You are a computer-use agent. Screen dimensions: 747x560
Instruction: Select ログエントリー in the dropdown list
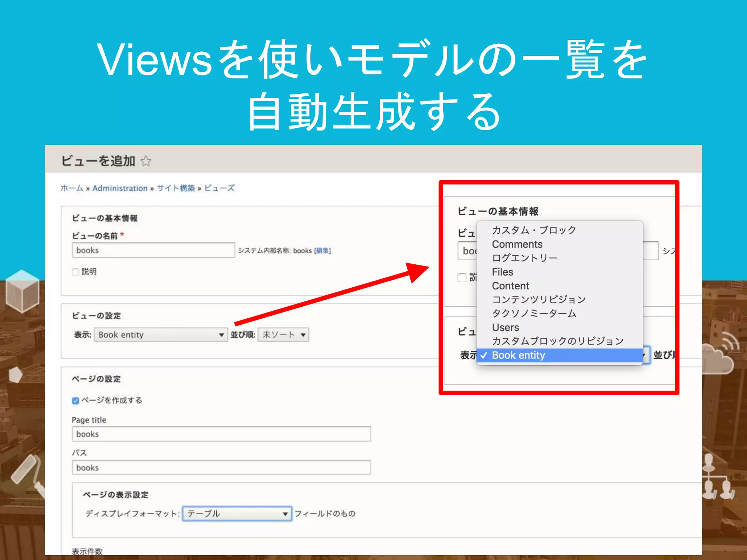coord(560,258)
